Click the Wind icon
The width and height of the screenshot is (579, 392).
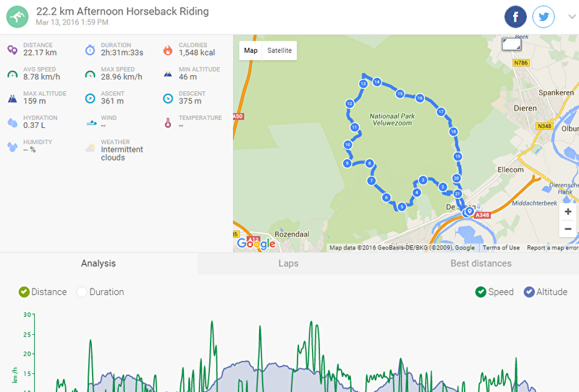91,122
